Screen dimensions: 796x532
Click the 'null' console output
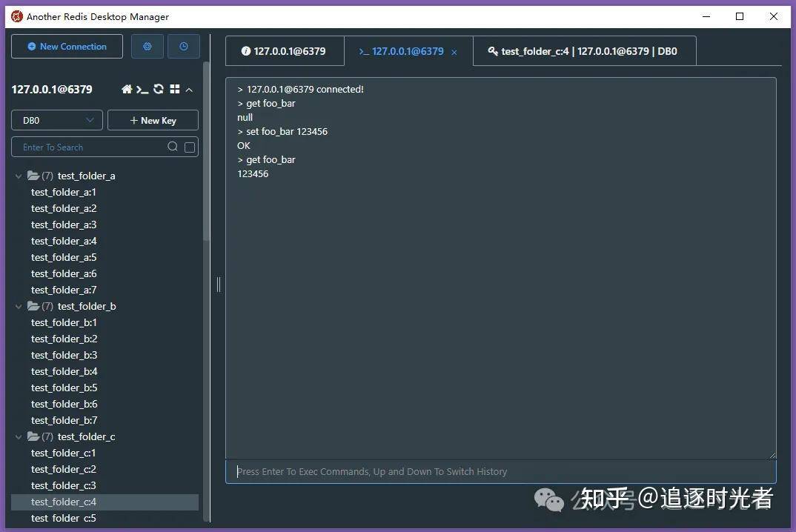click(x=245, y=117)
